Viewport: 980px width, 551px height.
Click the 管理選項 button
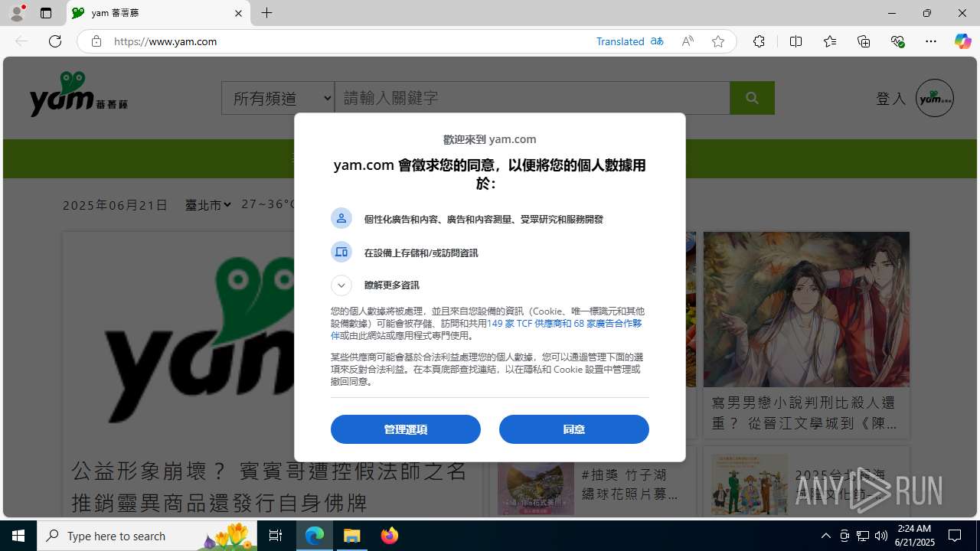(x=406, y=429)
